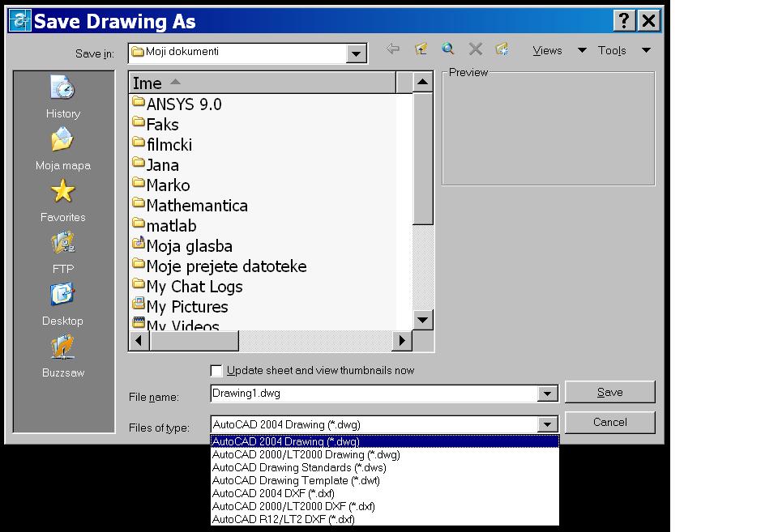Viewport: 778px width, 532px height.
Task: Choose AutoCAD Drawing Standards (*.dws)
Action: pyautogui.click(x=384, y=467)
